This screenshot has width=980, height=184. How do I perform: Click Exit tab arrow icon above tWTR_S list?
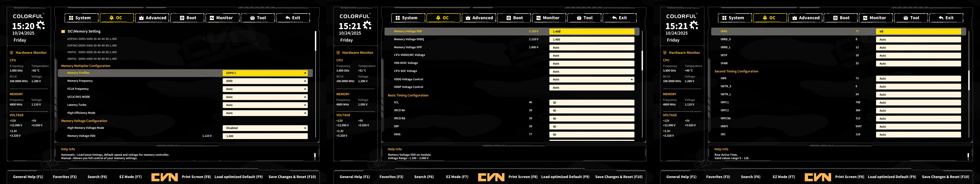(941, 18)
